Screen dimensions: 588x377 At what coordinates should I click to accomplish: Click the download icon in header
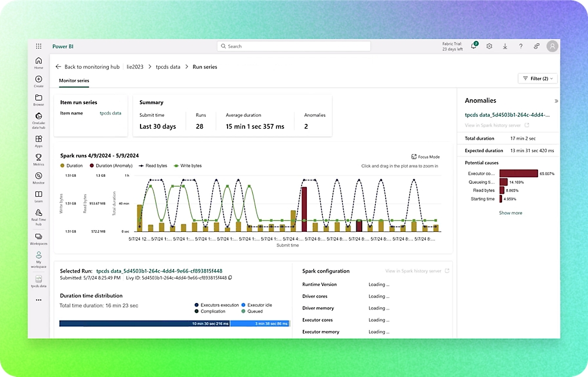[505, 46]
